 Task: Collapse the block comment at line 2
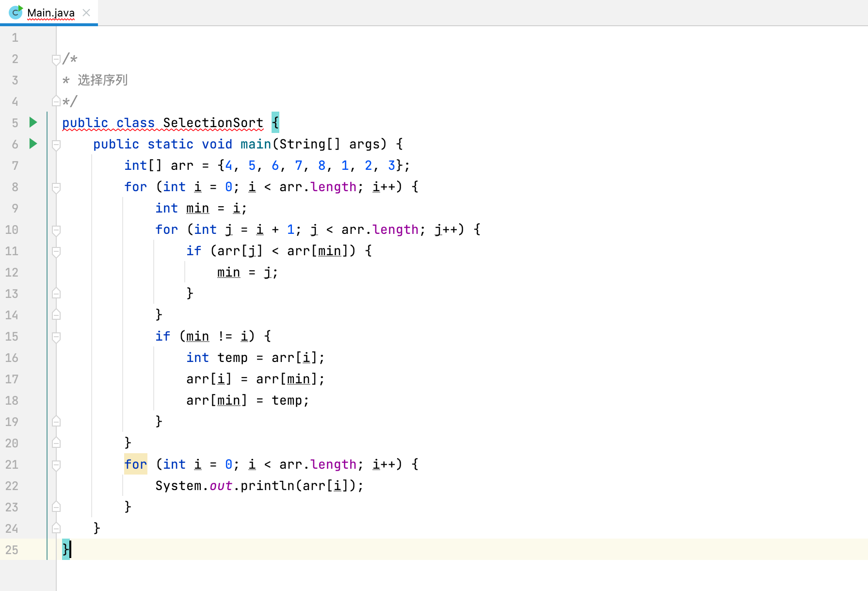click(56, 59)
